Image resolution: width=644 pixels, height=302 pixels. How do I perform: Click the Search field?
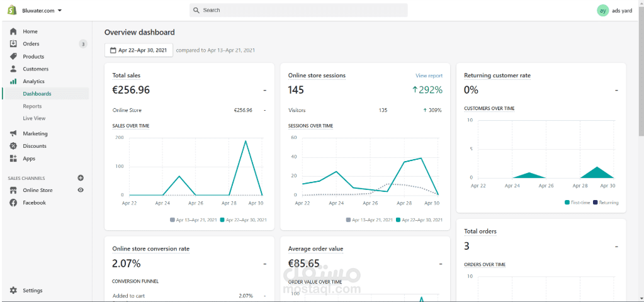[x=298, y=10]
